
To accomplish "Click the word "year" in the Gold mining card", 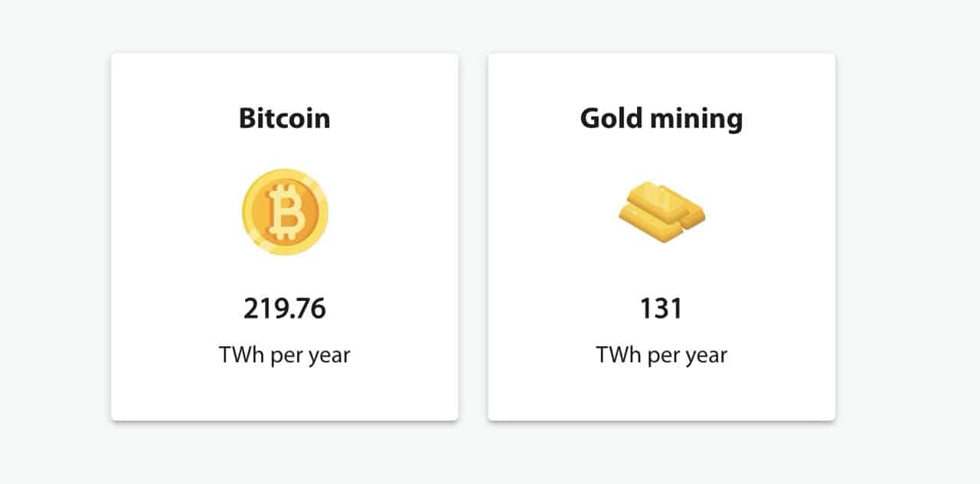I will [x=706, y=357].
